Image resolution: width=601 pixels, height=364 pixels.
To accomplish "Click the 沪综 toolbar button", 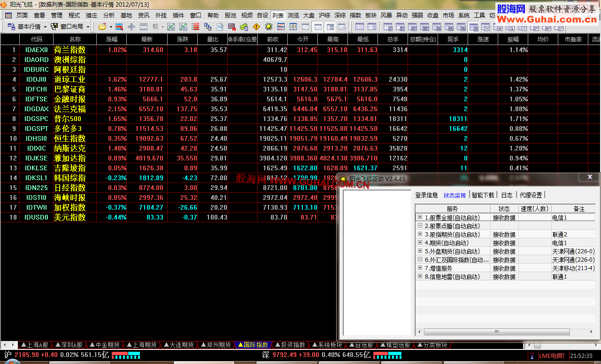I will pyautogui.click(x=324, y=15).
